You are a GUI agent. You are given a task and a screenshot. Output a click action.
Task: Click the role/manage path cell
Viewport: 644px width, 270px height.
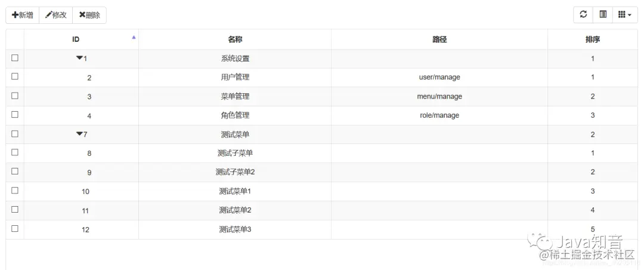pyautogui.click(x=439, y=116)
